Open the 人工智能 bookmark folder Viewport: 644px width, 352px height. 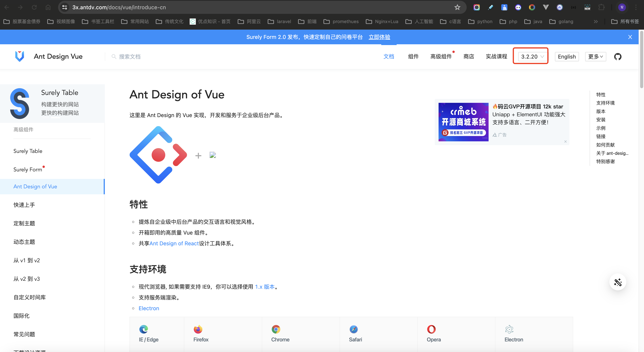pos(419,22)
